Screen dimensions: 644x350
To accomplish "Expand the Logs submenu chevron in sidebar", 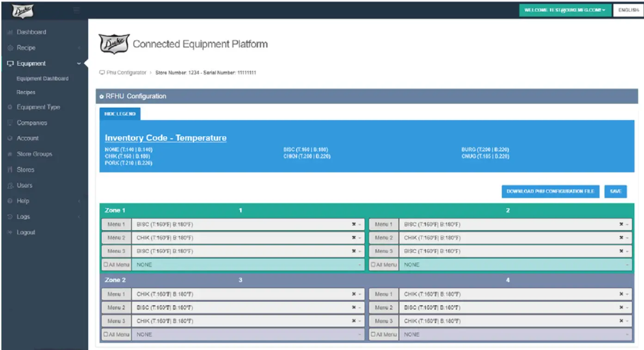I will coord(79,217).
